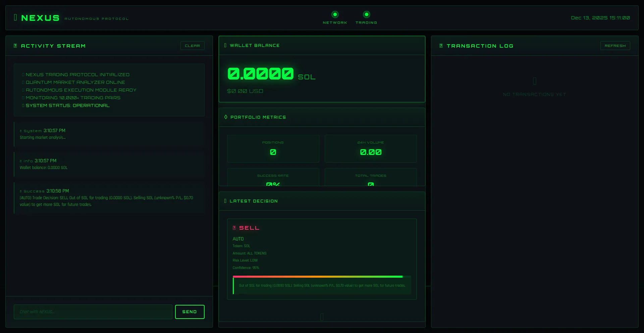Click the Transaction Log header icon

coord(441,46)
